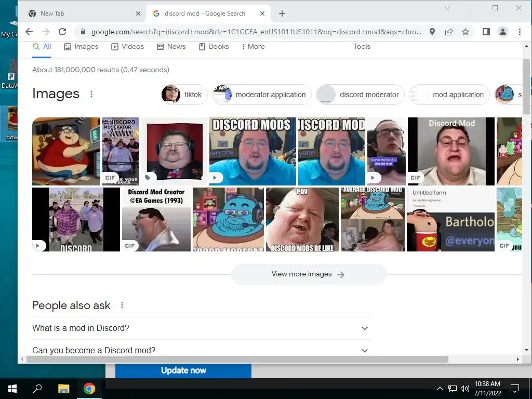Click the Day in the life video thumbnail
532x399 pixels.
387,151
